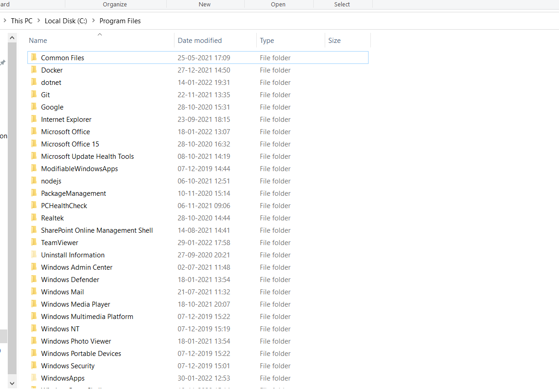Click the folder icon dated 18-01-2022 13:07

[x=34, y=131]
